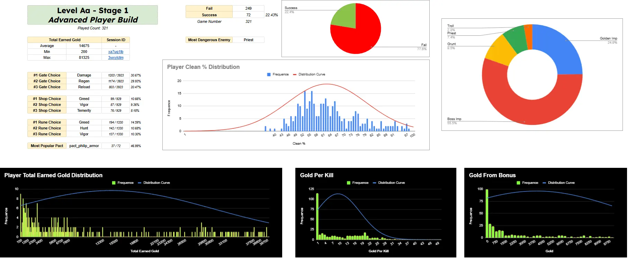
Task: Click the pact_philip_armor cell
Action: pyautogui.click(x=84, y=146)
